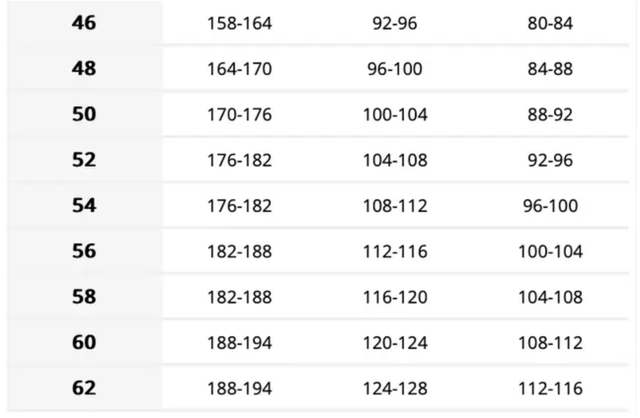This screenshot has width=640, height=418.
Task: Select the size 60 label
Action: [84, 342]
